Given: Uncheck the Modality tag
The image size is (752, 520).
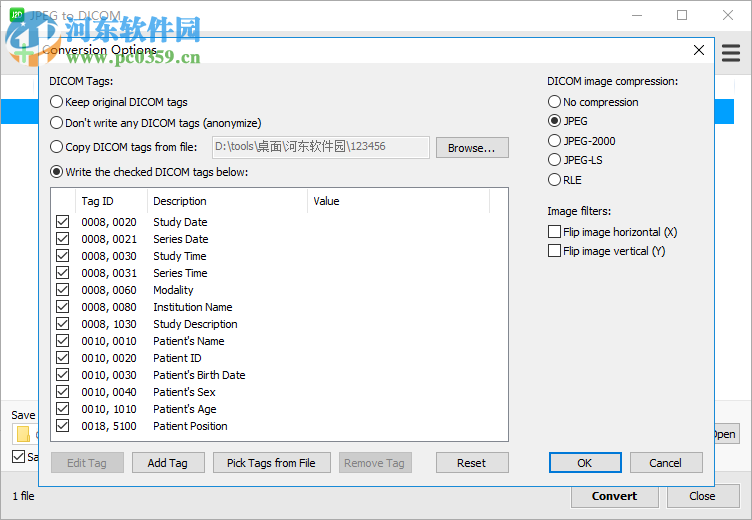Looking at the screenshot, I should click(62, 290).
